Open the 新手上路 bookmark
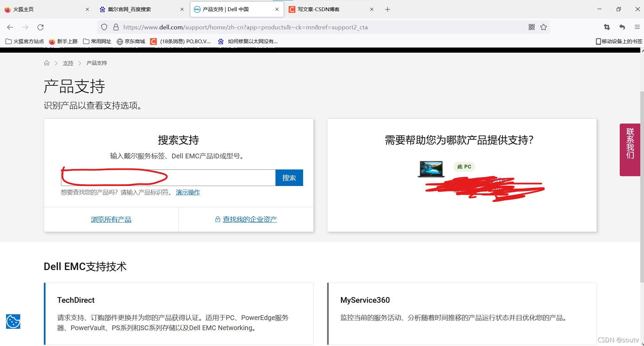Screen dimensions: 644x346 [63, 42]
